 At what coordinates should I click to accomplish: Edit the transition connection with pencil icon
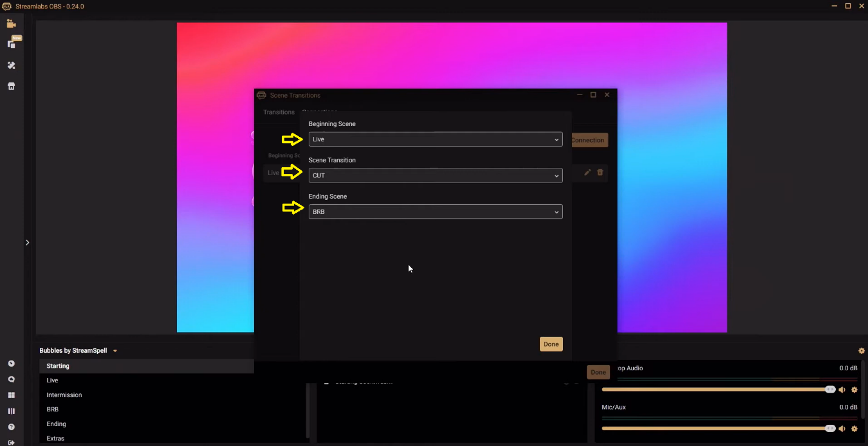click(x=587, y=173)
